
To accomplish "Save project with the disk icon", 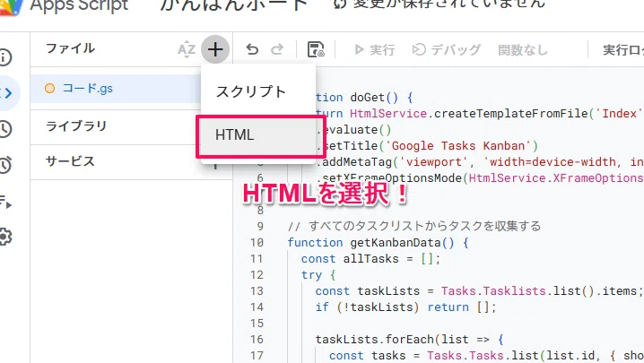I will 316,49.
